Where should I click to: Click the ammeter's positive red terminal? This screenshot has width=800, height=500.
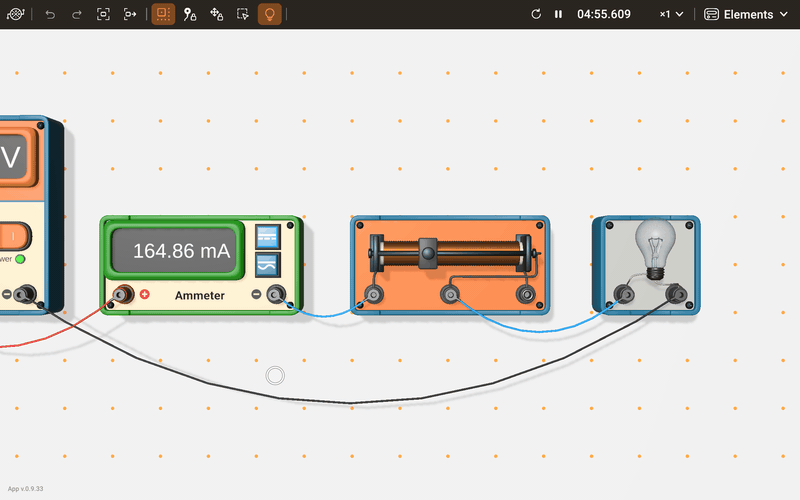[123, 294]
